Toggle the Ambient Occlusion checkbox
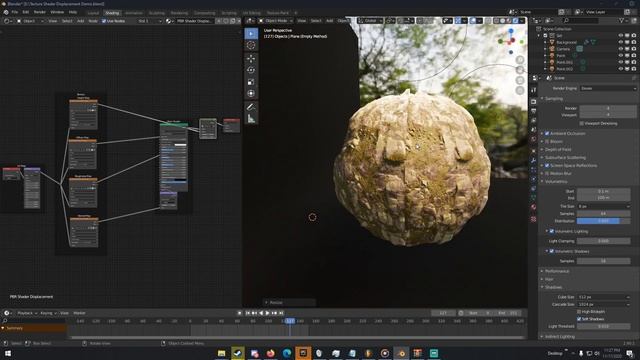Image resolution: width=640 pixels, height=360 pixels. coord(547,133)
